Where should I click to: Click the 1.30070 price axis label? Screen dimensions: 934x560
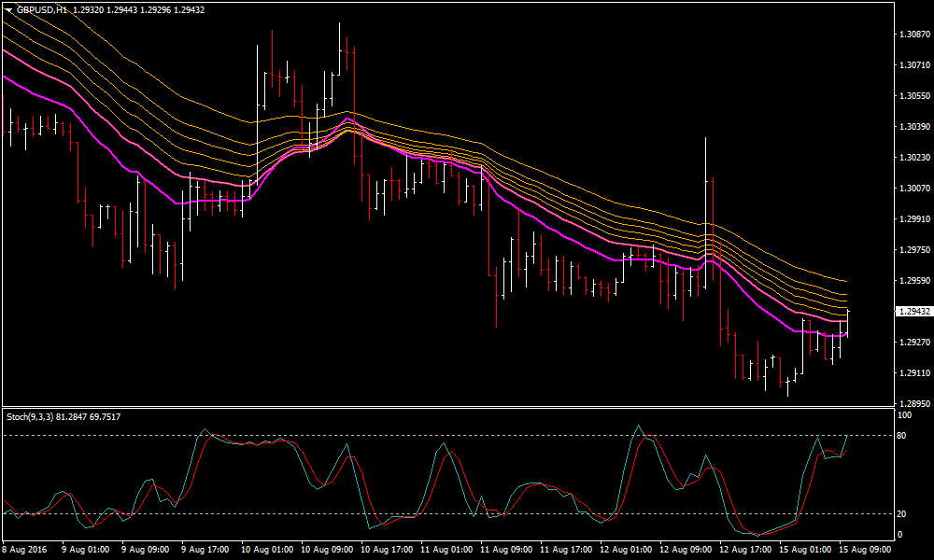pos(913,189)
